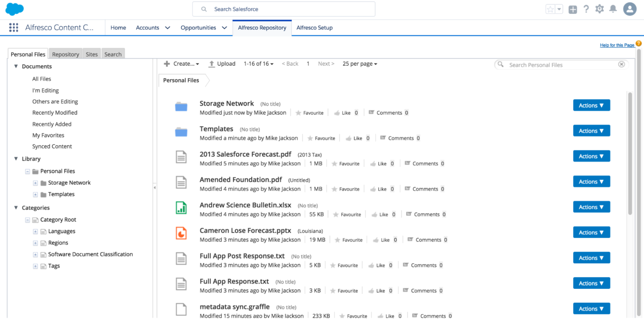
Task: Open the 25 per page dropdown
Action: point(360,64)
